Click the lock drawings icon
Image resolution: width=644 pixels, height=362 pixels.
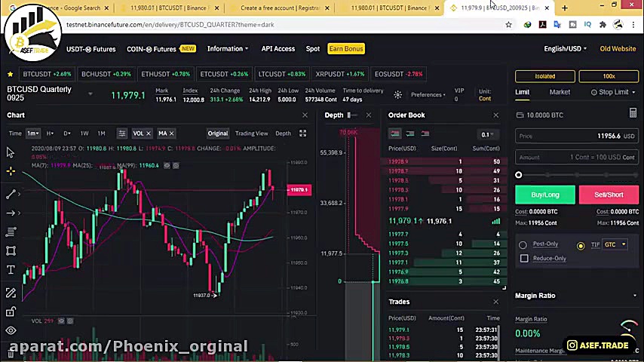pyautogui.click(x=11, y=312)
